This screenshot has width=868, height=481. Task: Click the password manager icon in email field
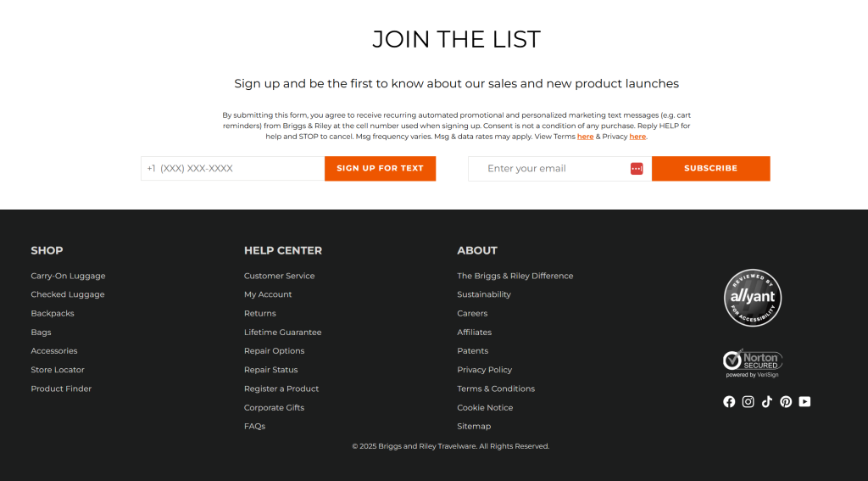[x=637, y=169]
